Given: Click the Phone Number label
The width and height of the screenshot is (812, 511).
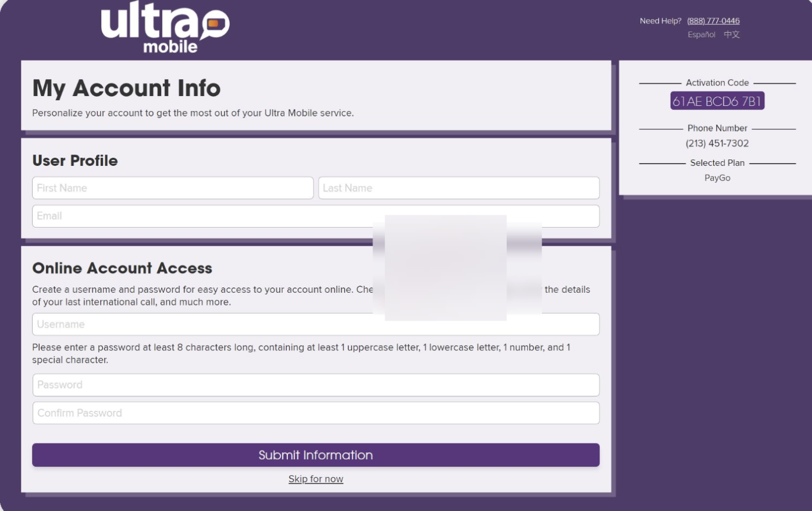Looking at the screenshot, I should click(717, 128).
